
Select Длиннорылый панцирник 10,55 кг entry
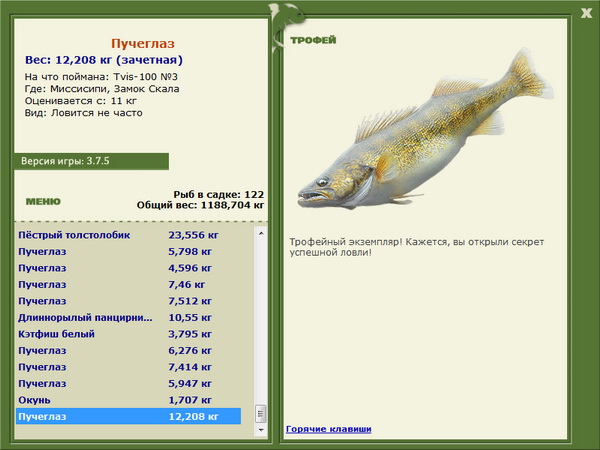pyautogui.click(x=128, y=317)
